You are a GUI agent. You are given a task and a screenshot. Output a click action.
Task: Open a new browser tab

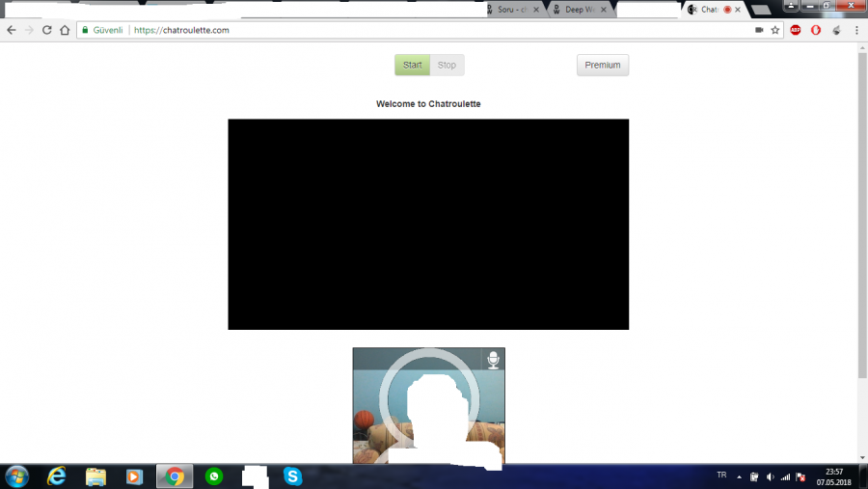761,10
